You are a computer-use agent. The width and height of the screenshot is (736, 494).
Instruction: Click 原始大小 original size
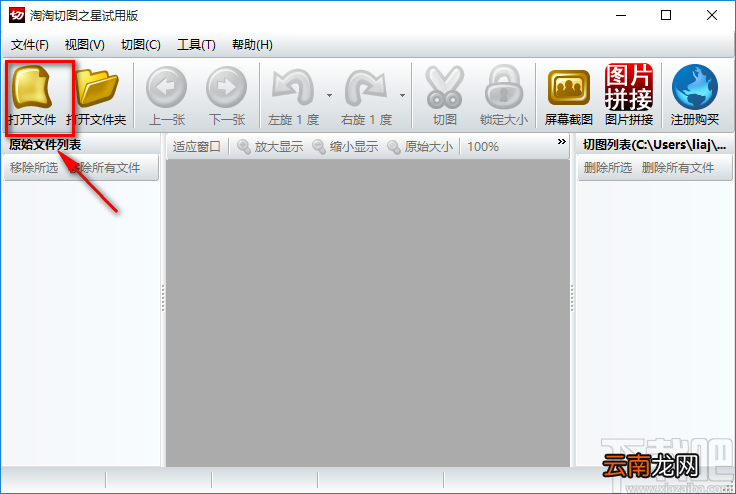coord(420,147)
